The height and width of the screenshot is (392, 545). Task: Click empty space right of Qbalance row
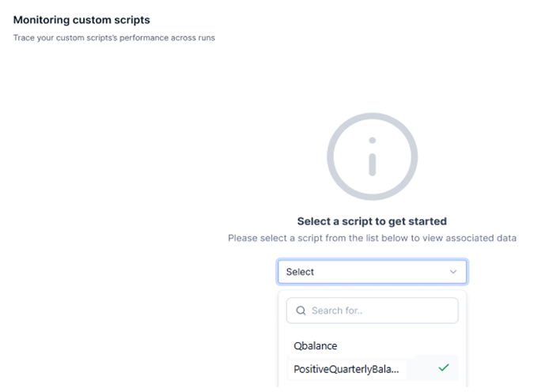403,345
